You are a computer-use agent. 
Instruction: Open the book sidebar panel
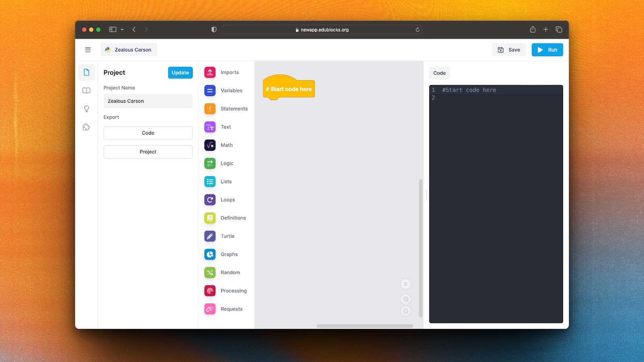tap(86, 90)
